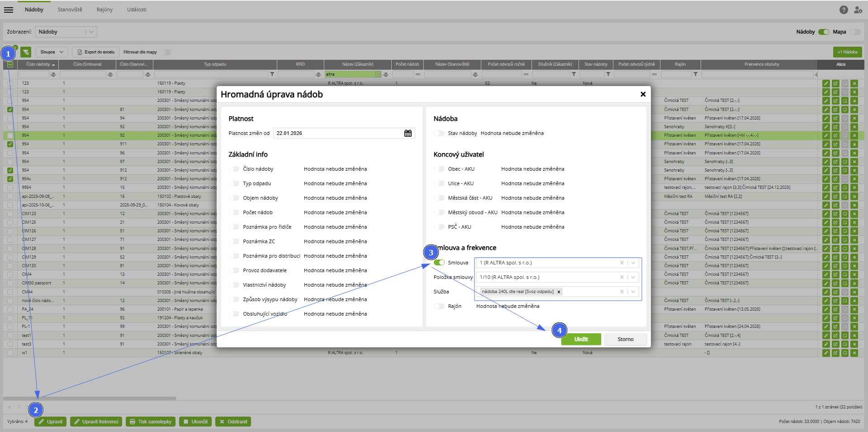Disable the Smlouva toggle
The image size is (868, 432).
coord(439,263)
